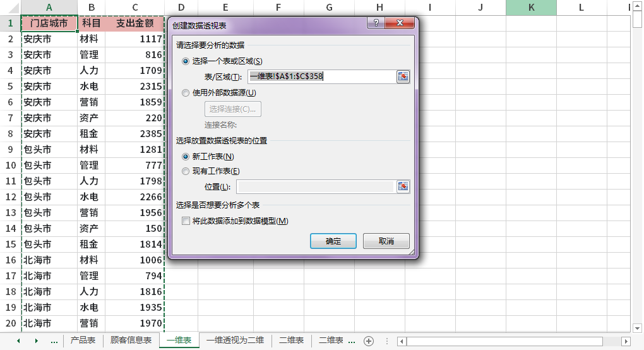The image size is (644, 350).
Task: Click the range selector icon beside 位置
Action: pos(403,186)
